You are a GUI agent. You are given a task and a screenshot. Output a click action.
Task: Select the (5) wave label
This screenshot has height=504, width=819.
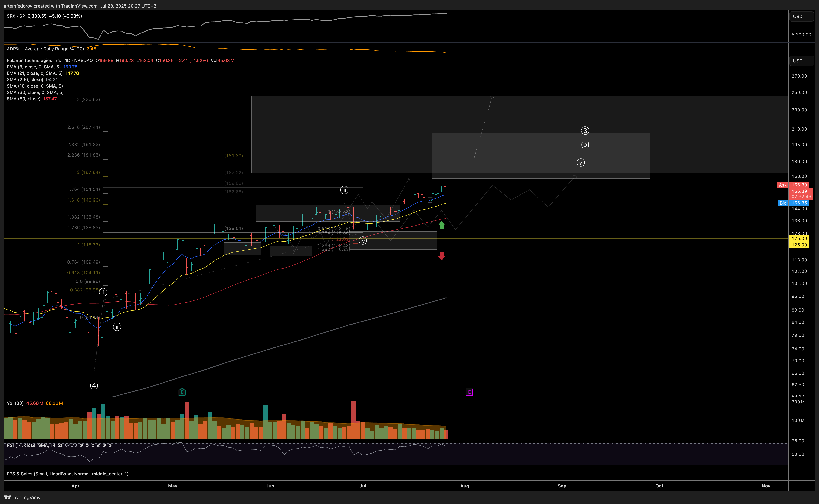click(585, 144)
